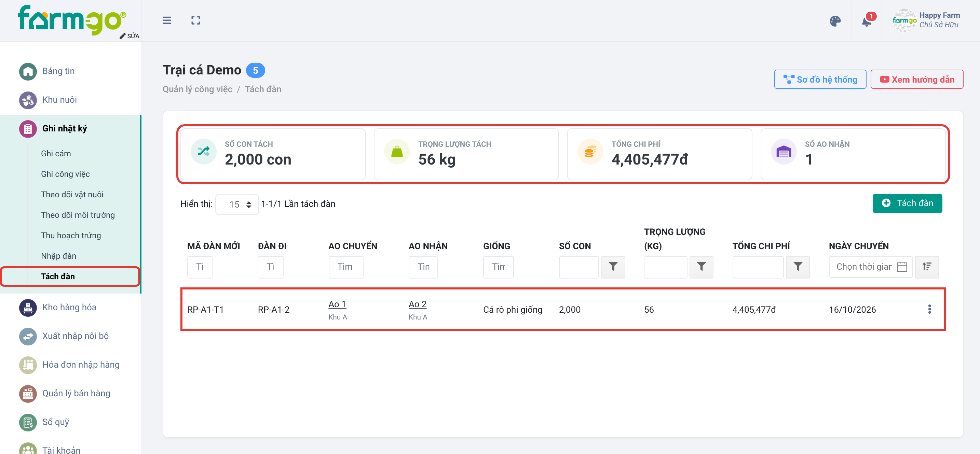Go to Quản lý công việc breadcrumb
Screen dimensions: 980x454
point(197,89)
